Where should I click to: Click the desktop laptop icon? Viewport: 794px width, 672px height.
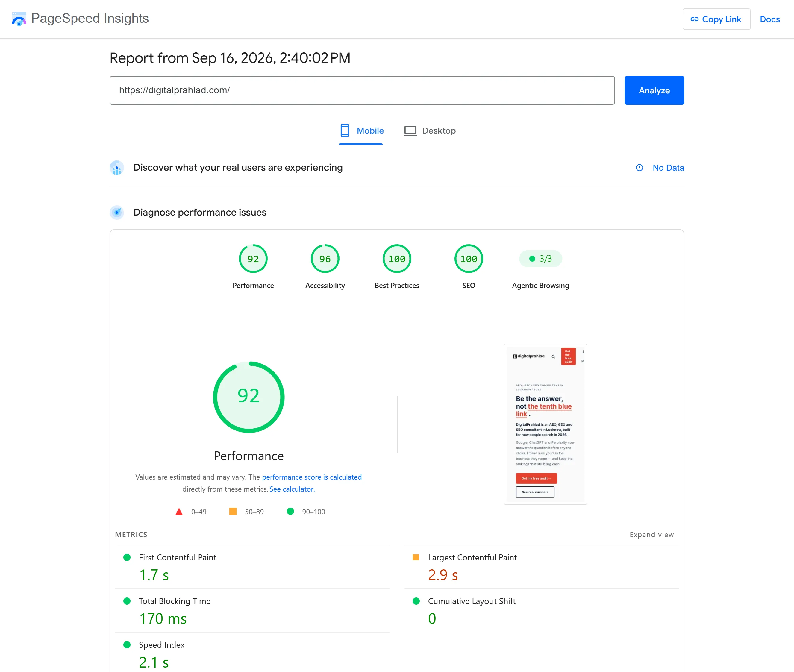(410, 131)
